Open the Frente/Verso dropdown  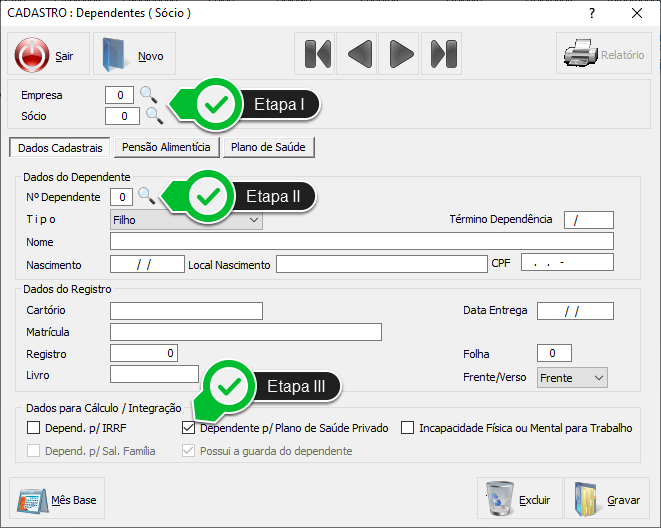point(598,378)
